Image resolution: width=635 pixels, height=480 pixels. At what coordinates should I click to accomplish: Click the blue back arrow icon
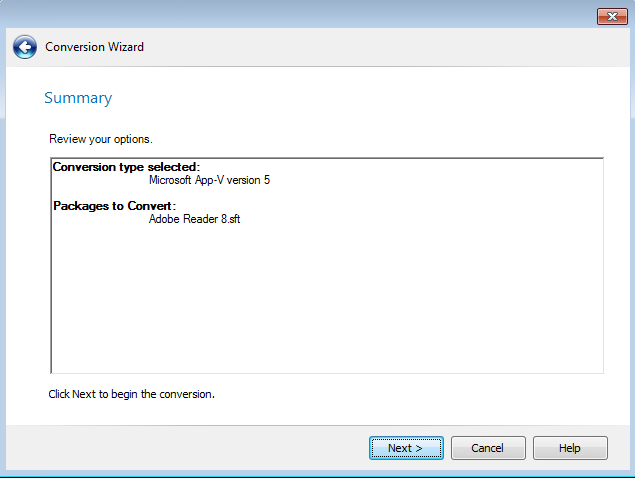(x=25, y=47)
